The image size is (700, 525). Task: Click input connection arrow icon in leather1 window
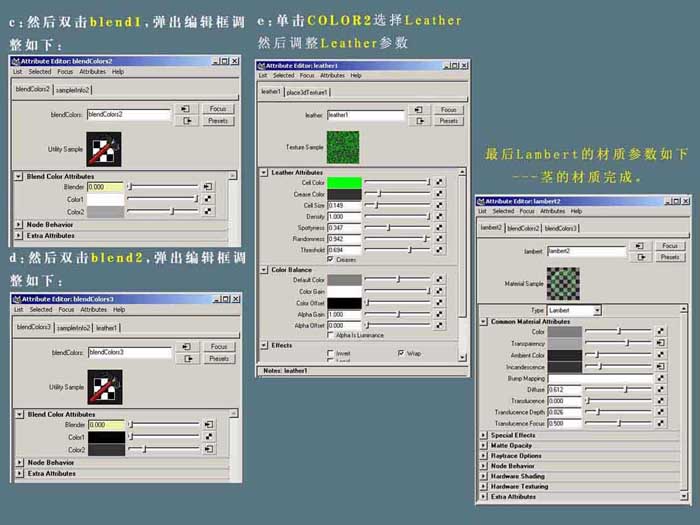point(418,109)
